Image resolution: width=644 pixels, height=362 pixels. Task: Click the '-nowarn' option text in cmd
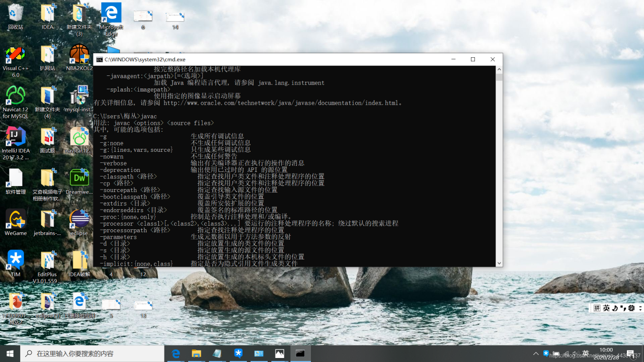pyautogui.click(x=112, y=156)
